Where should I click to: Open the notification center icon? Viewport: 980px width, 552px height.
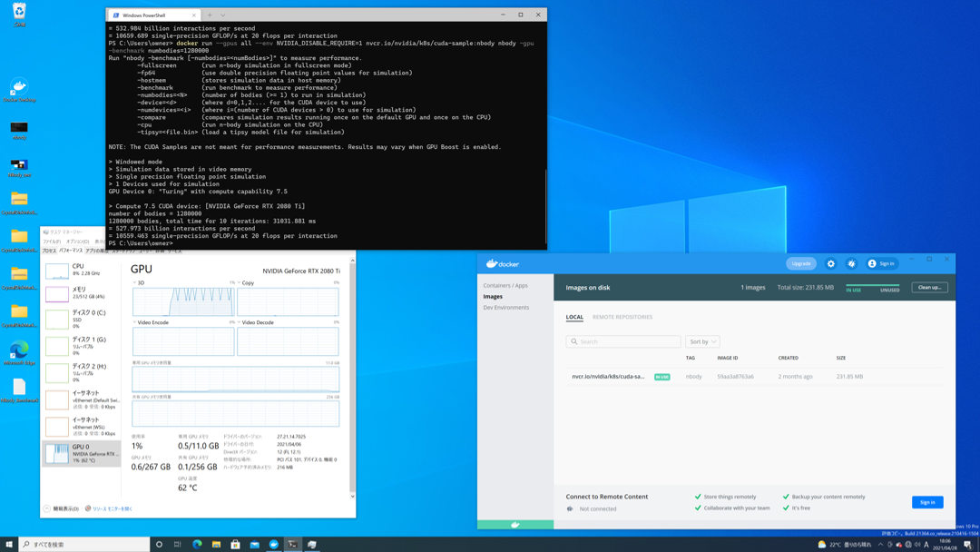pos(967,545)
